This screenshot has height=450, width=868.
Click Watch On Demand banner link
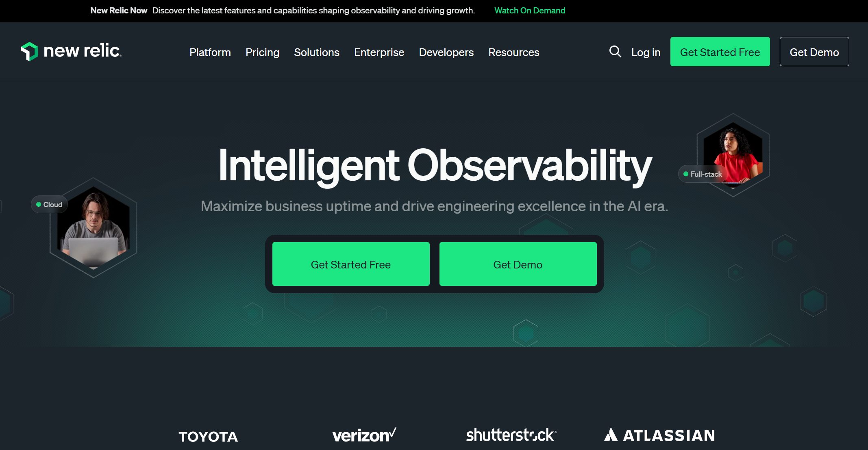point(530,11)
